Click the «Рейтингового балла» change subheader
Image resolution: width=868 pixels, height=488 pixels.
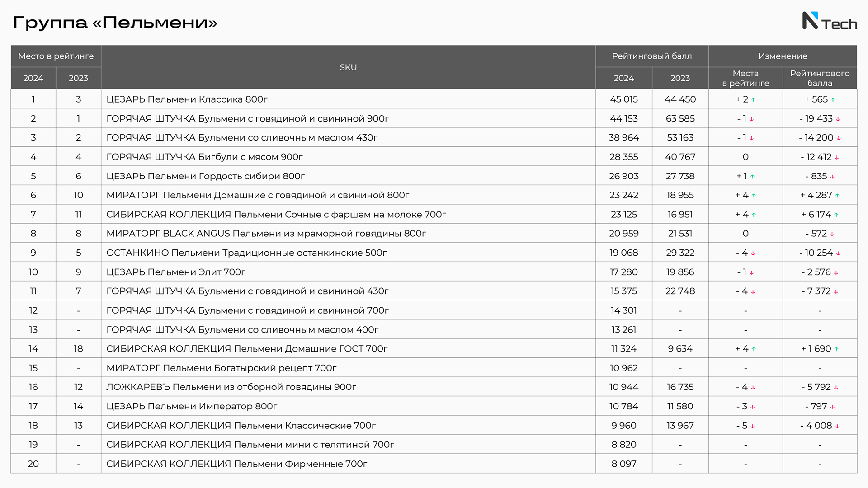click(x=820, y=78)
